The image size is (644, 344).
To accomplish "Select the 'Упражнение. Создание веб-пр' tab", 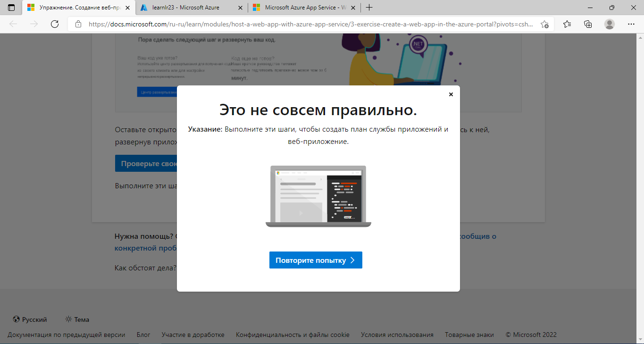I will [78, 8].
